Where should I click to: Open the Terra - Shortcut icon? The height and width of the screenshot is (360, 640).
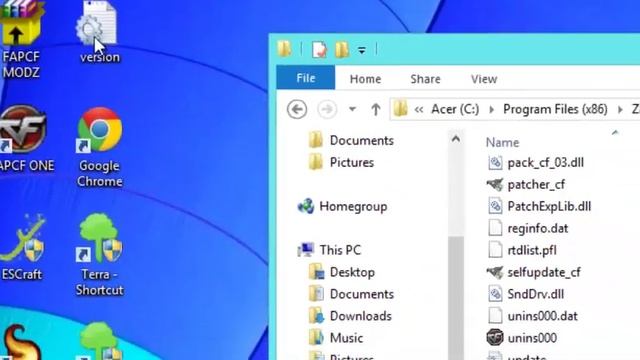tap(99, 254)
